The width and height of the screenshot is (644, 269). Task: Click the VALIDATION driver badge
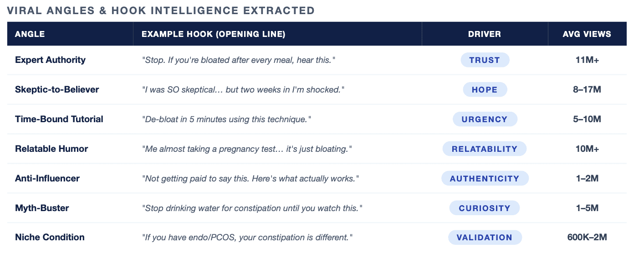pos(485,238)
